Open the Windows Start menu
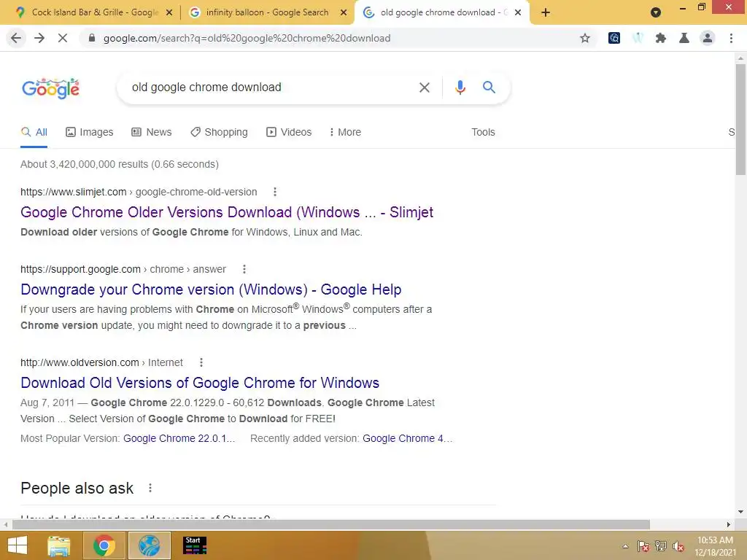 click(x=18, y=545)
